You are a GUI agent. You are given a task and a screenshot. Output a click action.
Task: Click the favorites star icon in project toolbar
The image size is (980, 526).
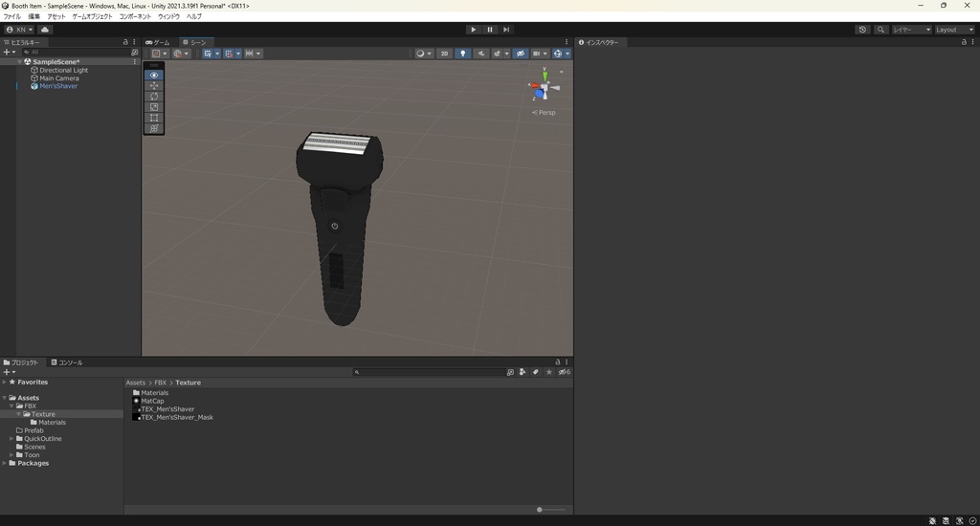[548, 372]
